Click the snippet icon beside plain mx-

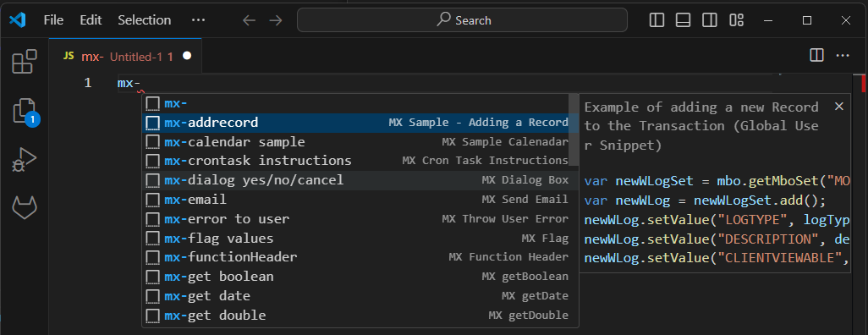coord(153,103)
